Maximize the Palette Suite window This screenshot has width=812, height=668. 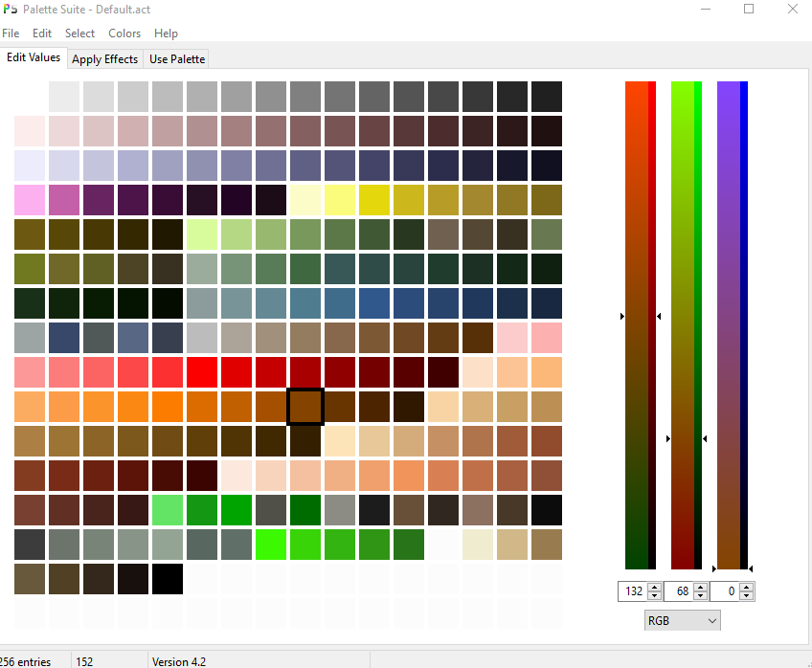pyautogui.click(x=749, y=9)
